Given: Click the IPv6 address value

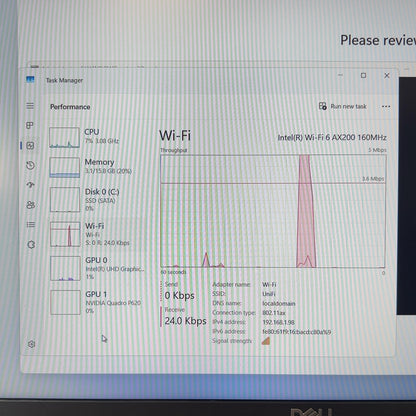Looking at the screenshot, I should coord(297,332).
